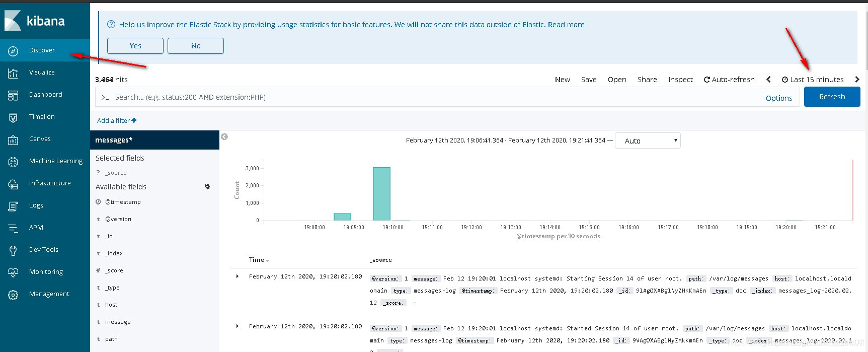Collapse the fields sidebar with arrow icon

224,136
